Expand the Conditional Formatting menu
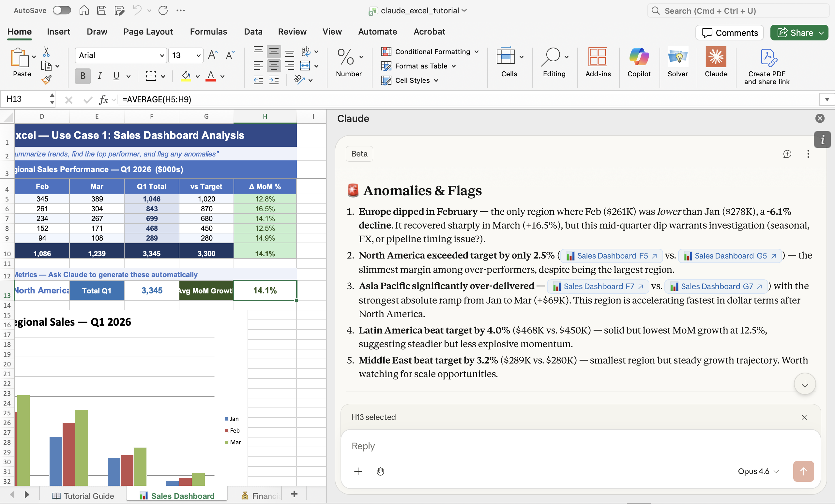The height and width of the screenshot is (504, 835). point(430,52)
